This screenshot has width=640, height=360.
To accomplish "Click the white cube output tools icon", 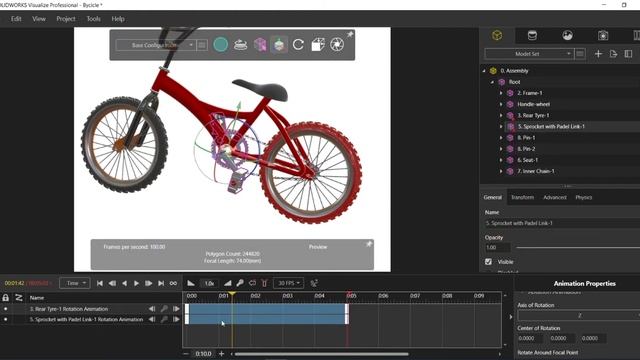I will [318, 44].
